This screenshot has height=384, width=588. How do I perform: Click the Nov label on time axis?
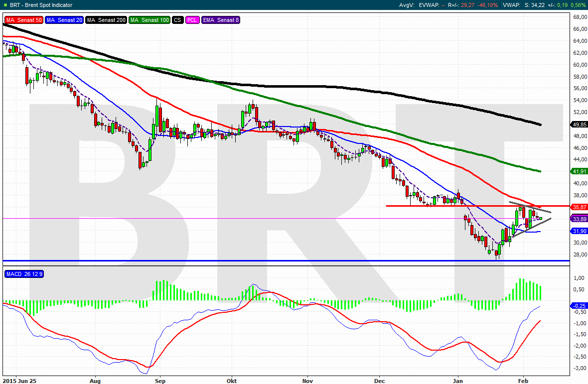point(307,381)
